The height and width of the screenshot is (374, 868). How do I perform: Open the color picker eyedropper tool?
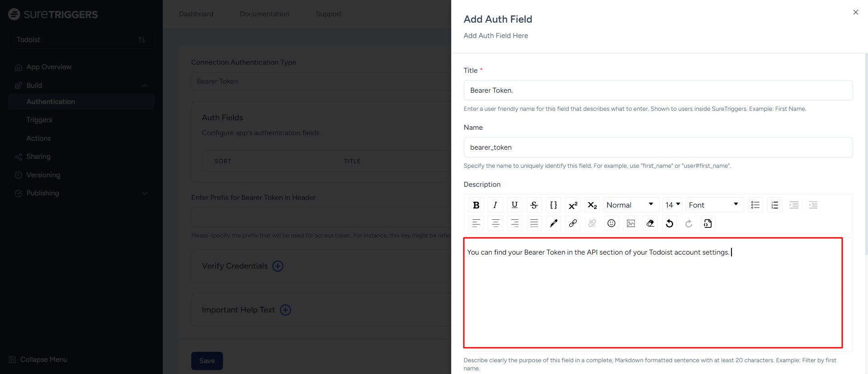pyautogui.click(x=553, y=223)
